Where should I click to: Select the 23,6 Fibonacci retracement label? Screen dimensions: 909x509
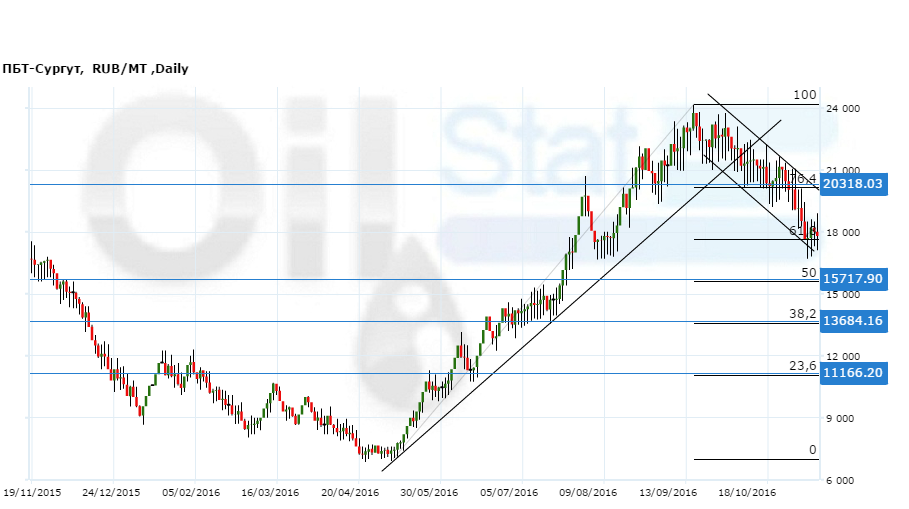click(803, 366)
